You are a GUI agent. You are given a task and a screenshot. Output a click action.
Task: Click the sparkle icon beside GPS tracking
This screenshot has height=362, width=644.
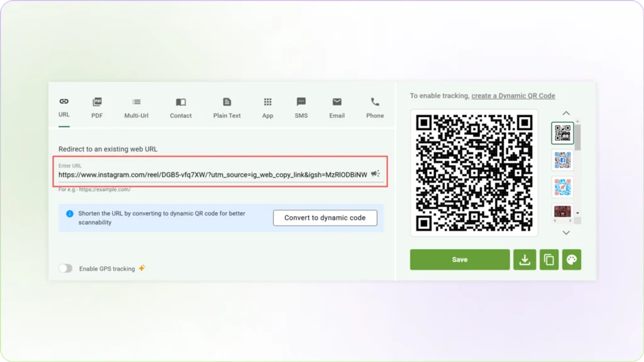[x=142, y=268]
